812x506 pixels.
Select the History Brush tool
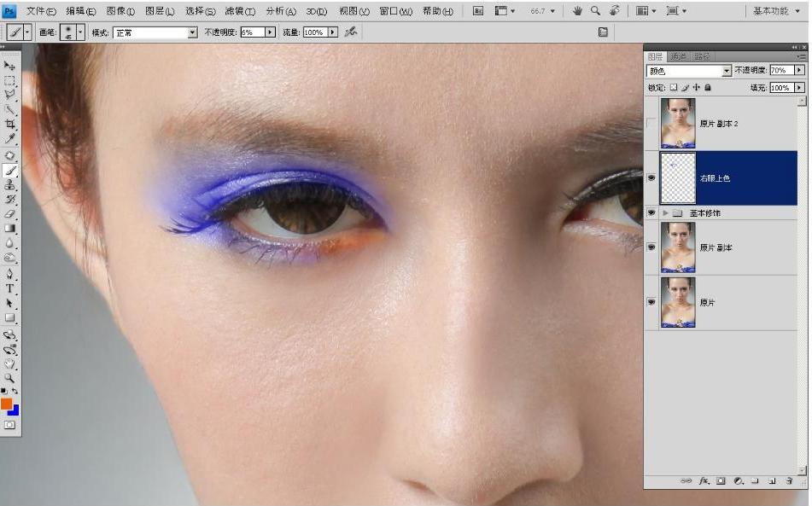pos(9,199)
